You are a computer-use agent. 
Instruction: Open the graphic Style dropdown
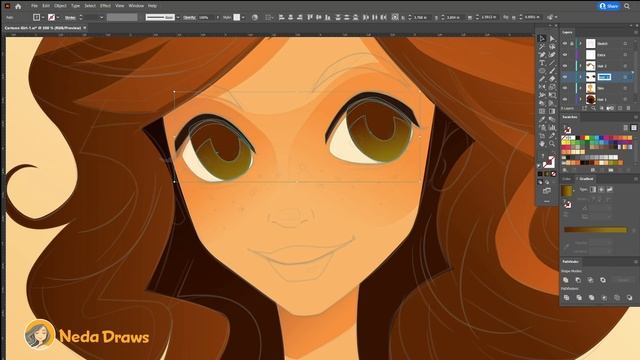tap(243, 18)
